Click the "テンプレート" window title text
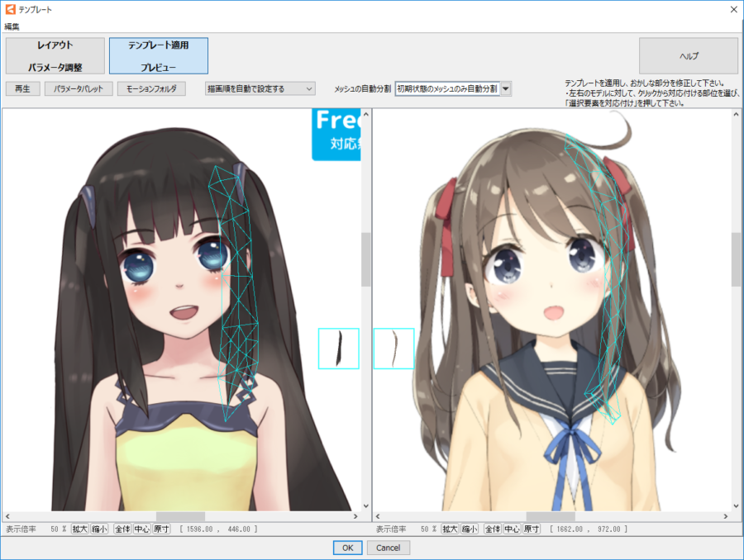The width and height of the screenshot is (744, 560). (x=36, y=9)
